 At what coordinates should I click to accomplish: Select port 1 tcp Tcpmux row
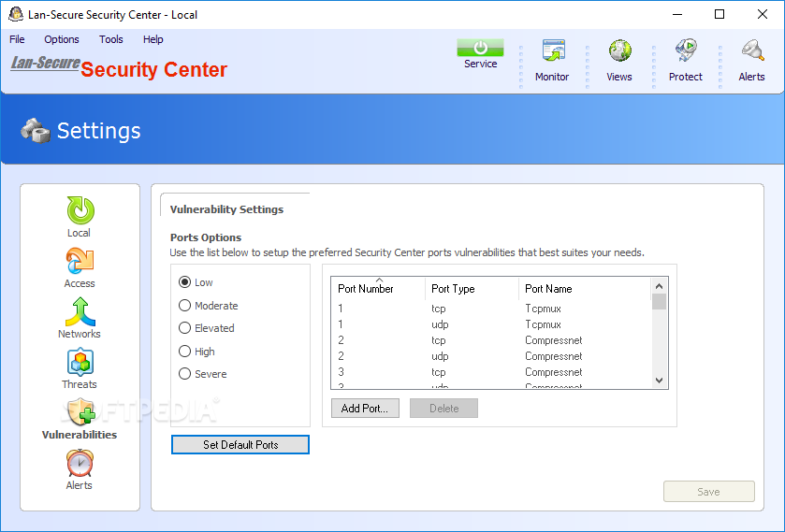tap(490, 309)
